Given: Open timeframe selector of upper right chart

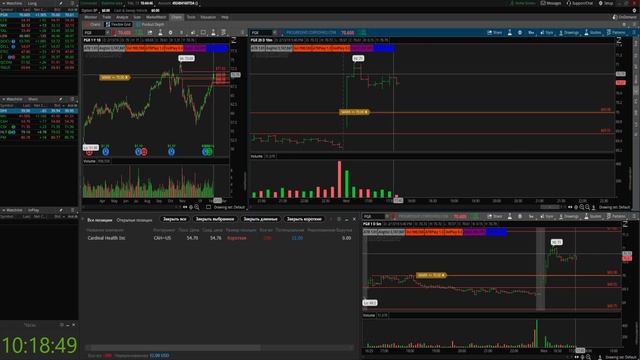Looking at the screenshot, I should (x=531, y=32).
